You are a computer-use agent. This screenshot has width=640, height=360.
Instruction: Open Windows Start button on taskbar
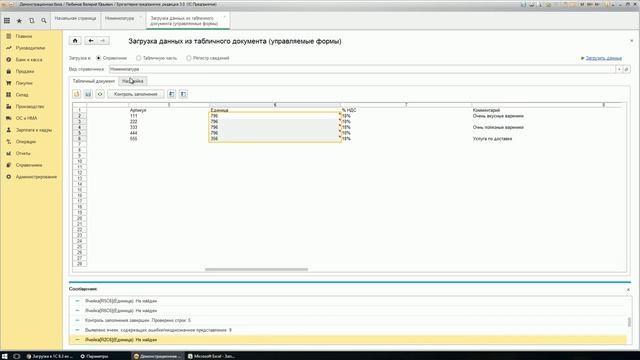[x=4, y=356]
